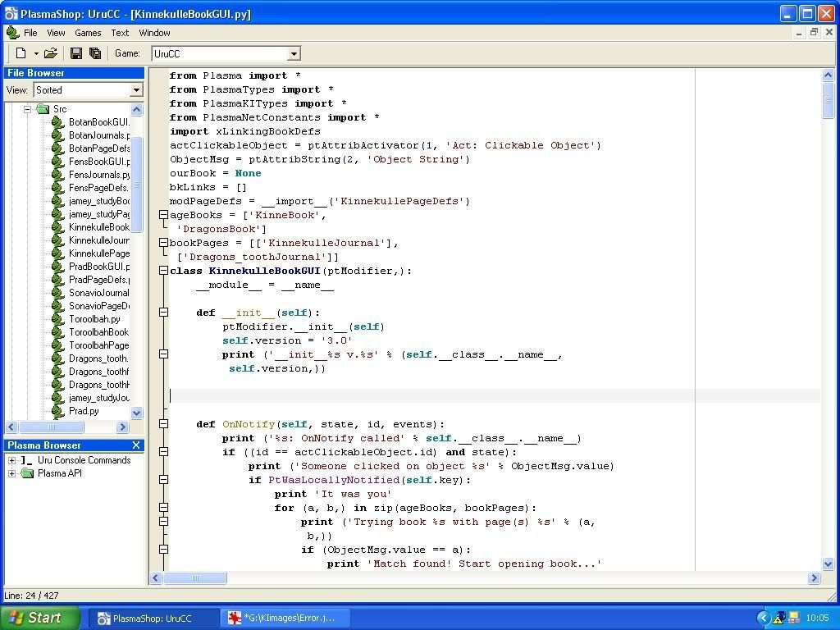Image resolution: width=840 pixels, height=630 pixels.
Task: Fold the bookPages list in editor
Action: point(164,243)
